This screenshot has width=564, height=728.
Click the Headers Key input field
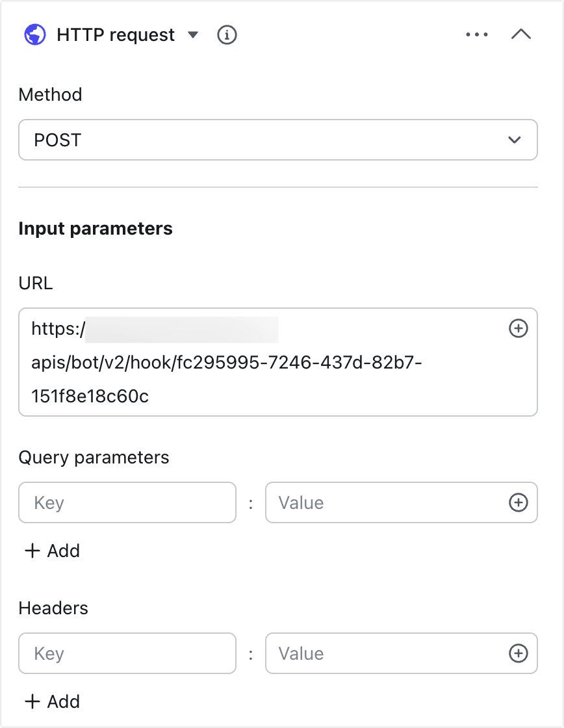coord(127,653)
